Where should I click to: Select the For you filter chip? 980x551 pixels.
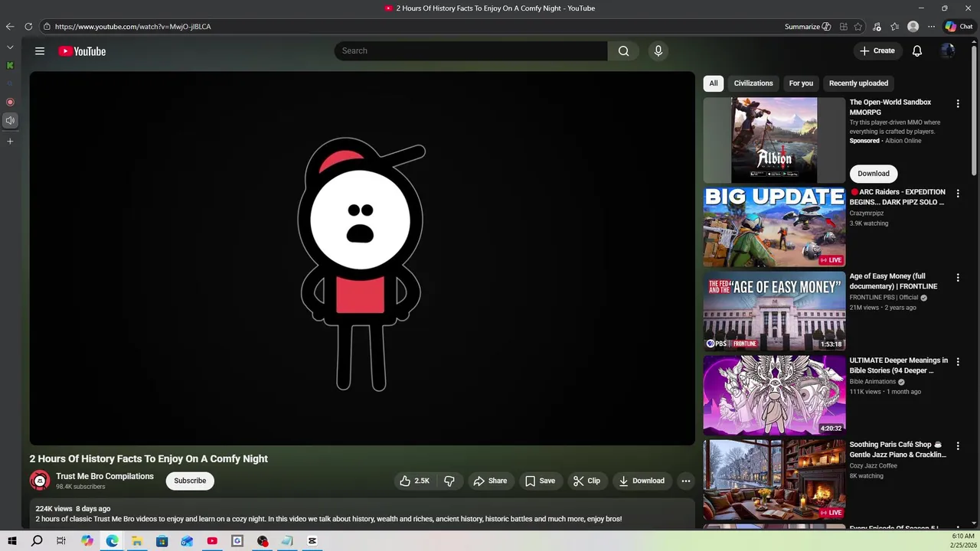pyautogui.click(x=801, y=83)
